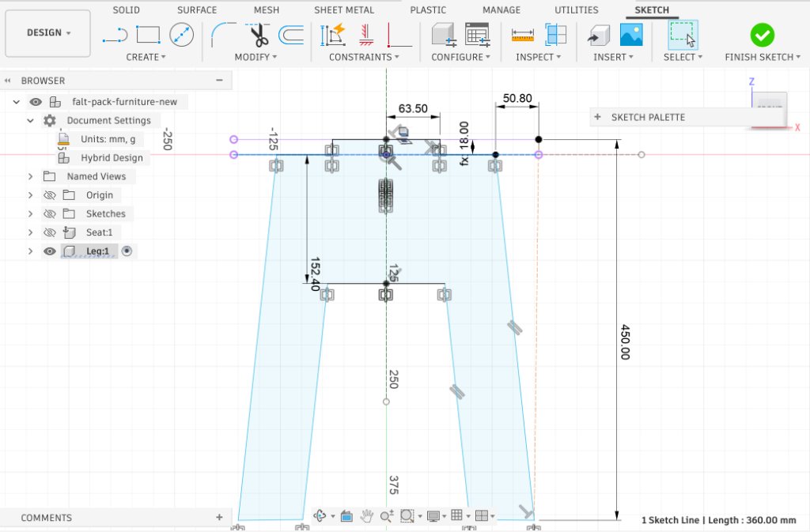The height and width of the screenshot is (532, 810).
Task: Expand the Named Views folder
Action: [31, 176]
